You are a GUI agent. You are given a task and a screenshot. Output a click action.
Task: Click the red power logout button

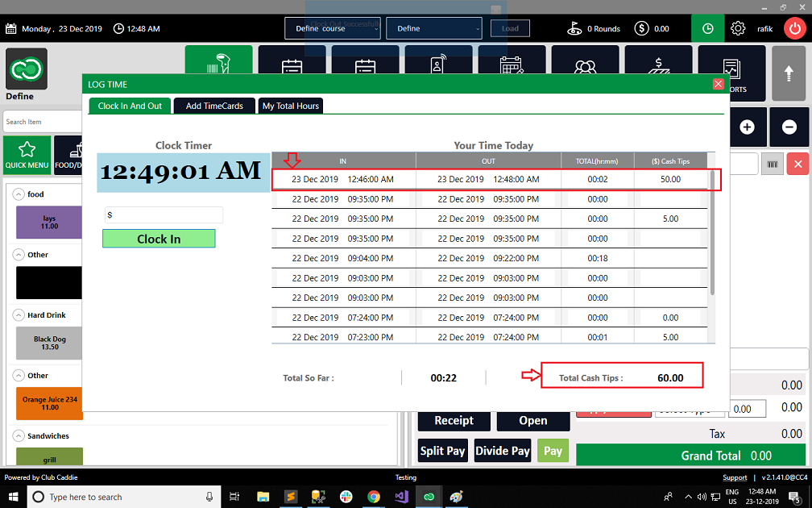(794, 28)
